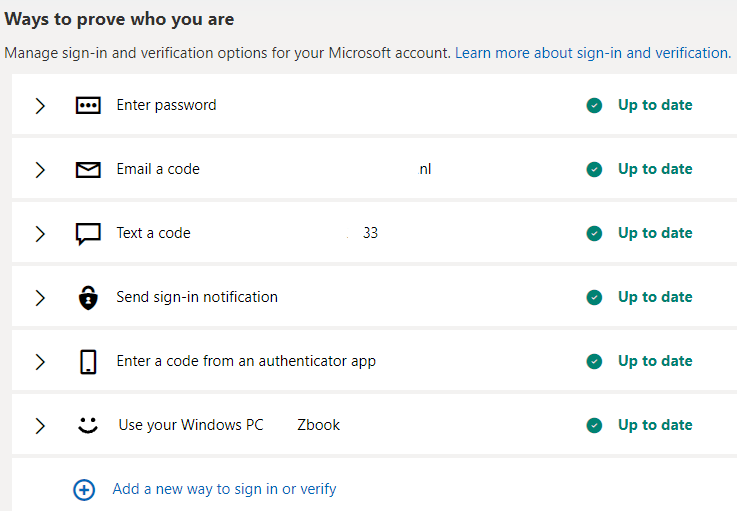Select the Email a code label
This screenshot has width=737, height=511.
point(158,169)
